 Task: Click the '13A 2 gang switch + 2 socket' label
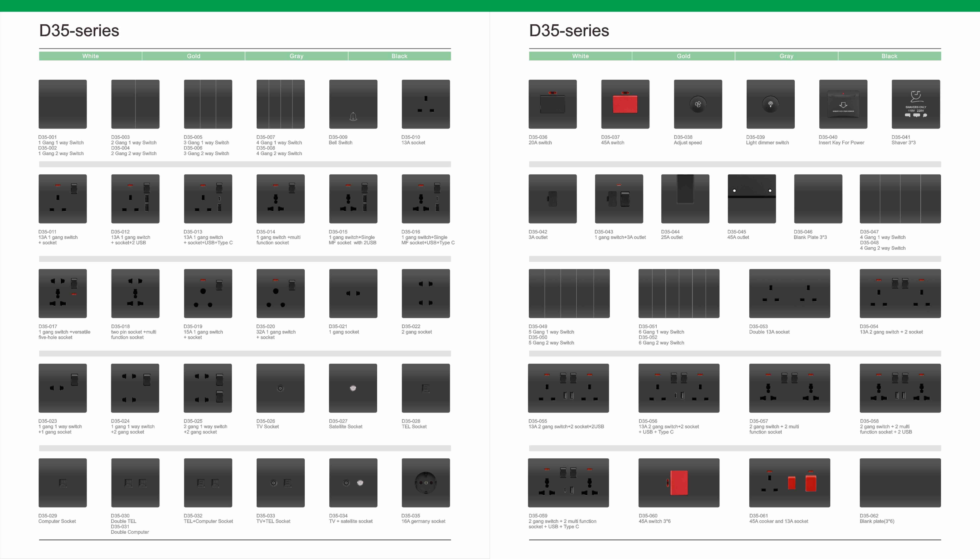pos(891,332)
